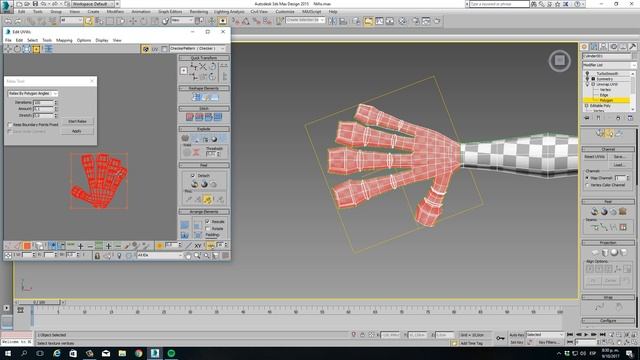The image size is (640, 360).
Task: Click the highlighted yellow Pins icon in Peel
Action: coord(208,199)
